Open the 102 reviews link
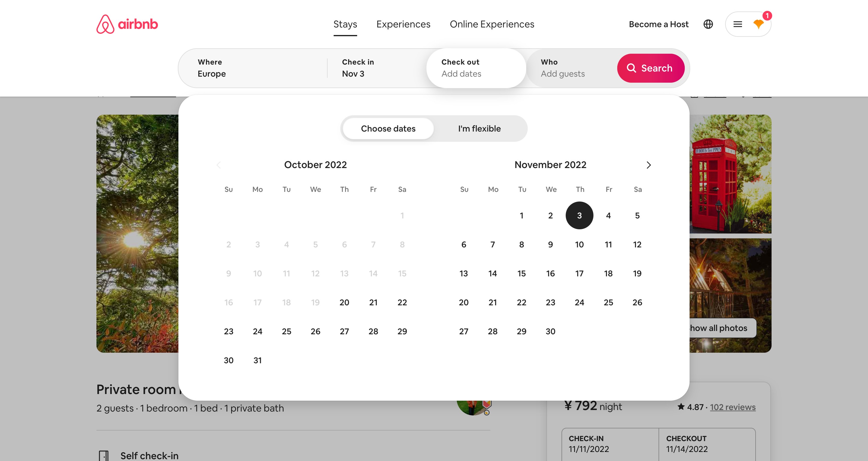The width and height of the screenshot is (868, 461). pos(733,407)
